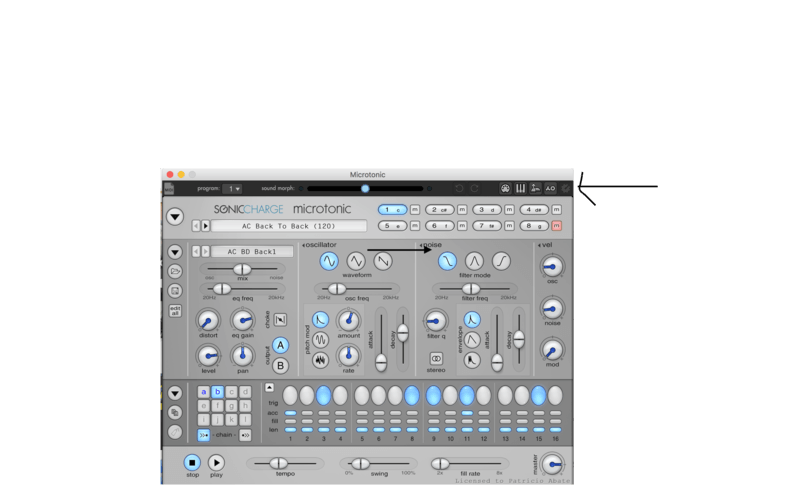Viewport: 800px width, 500px height.
Task: Click the tempo slider
Action: 285,463
